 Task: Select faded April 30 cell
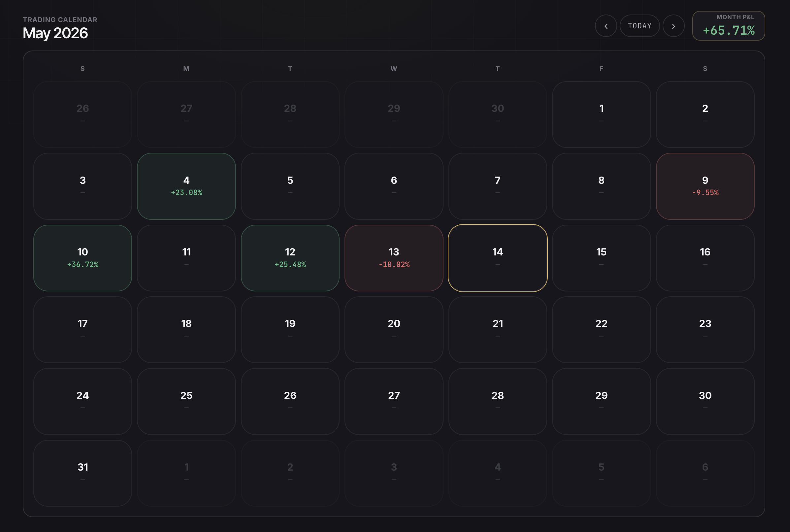(498, 114)
